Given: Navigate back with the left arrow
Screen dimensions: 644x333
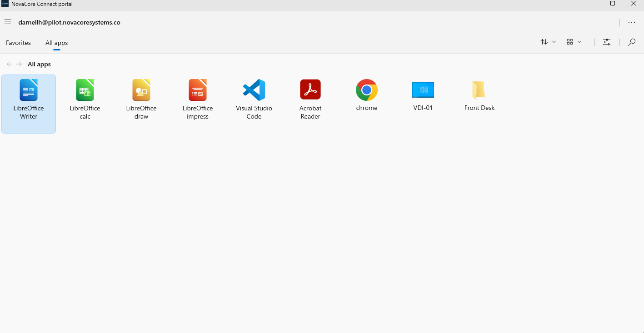Looking at the screenshot, I should click(10, 64).
